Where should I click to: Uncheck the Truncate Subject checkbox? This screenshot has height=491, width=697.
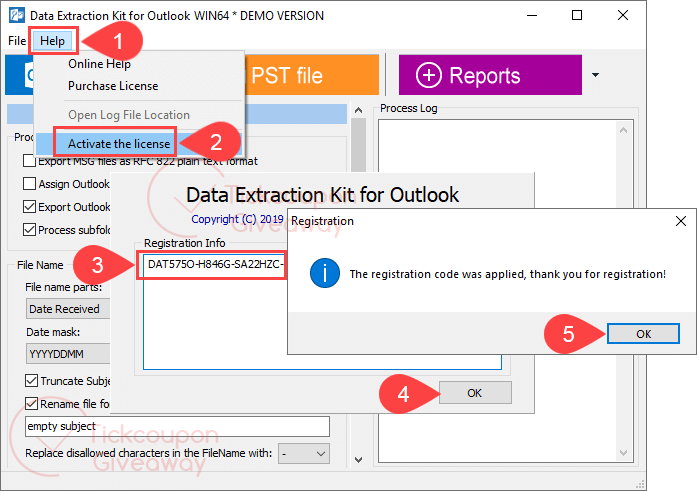[31, 381]
